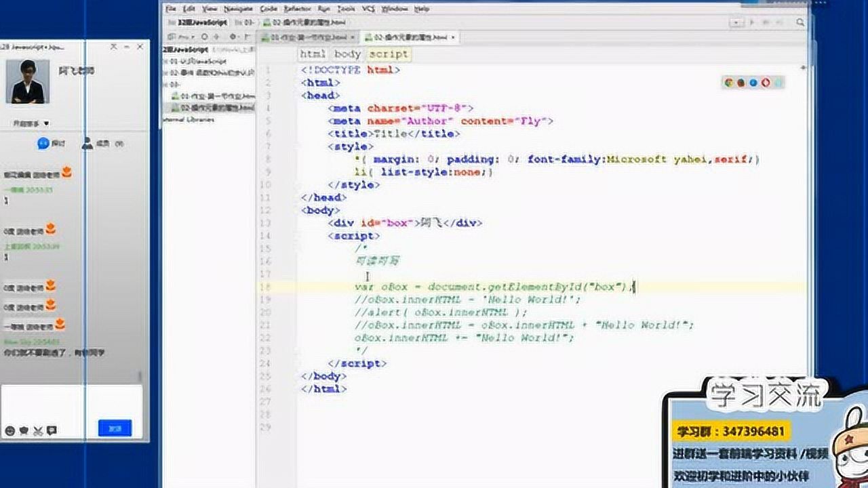Switch to the discussion tab in chat

pos(52,144)
